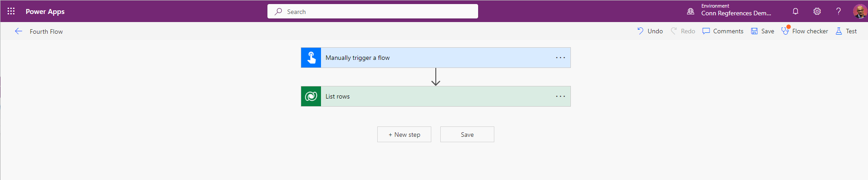Open the app launcher waffle icon
Screen dimensions: 868x180
[x=11, y=11]
